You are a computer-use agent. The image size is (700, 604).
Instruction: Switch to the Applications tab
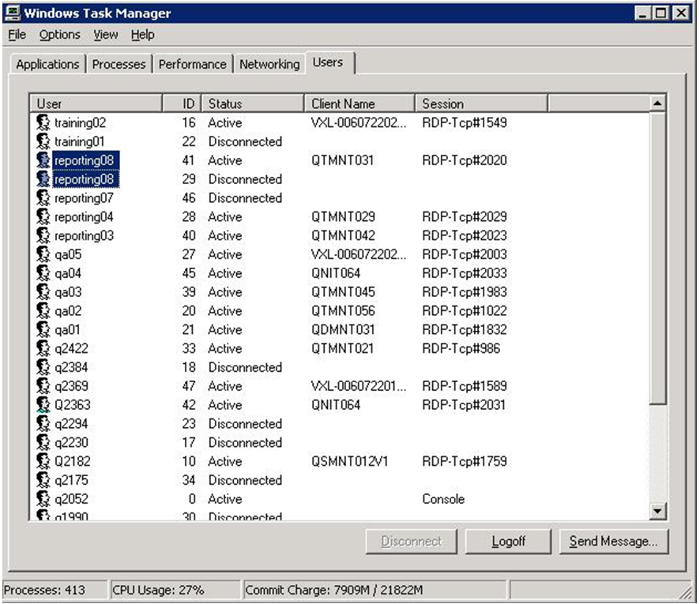(x=47, y=64)
